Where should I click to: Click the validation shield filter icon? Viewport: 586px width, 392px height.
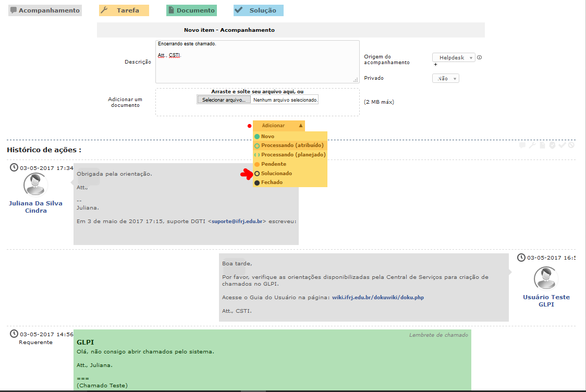click(552, 145)
